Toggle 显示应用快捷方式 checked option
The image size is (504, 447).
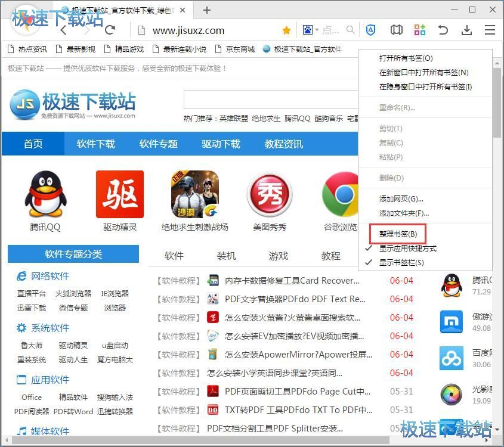pos(425,248)
